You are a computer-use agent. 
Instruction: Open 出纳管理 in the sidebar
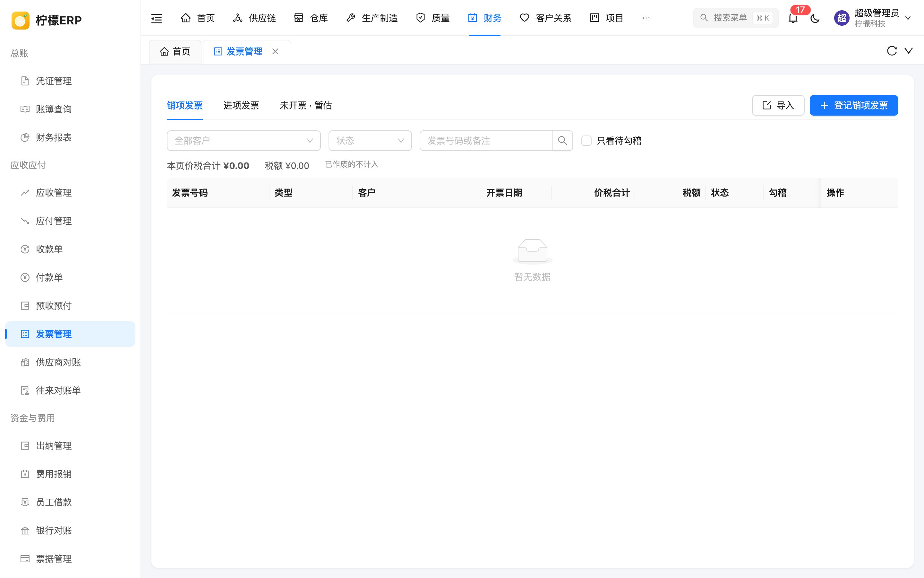tap(70, 446)
